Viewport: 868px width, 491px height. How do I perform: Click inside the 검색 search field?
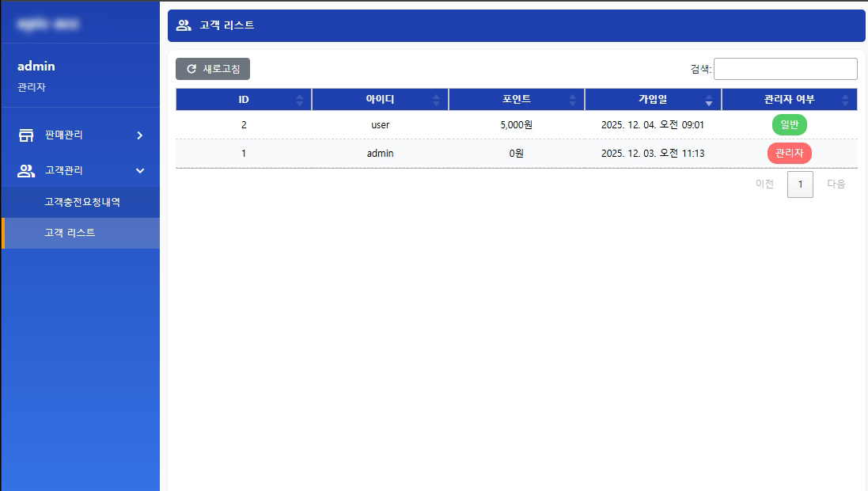[786, 68]
